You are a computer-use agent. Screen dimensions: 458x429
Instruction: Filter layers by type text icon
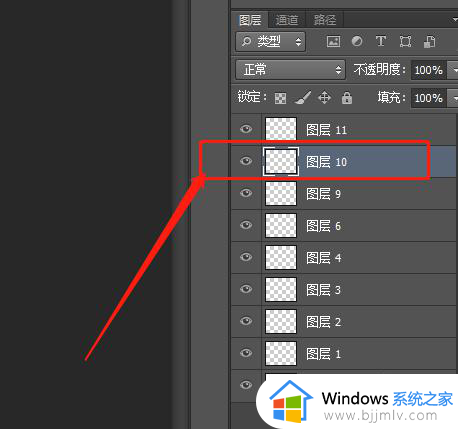pos(381,41)
